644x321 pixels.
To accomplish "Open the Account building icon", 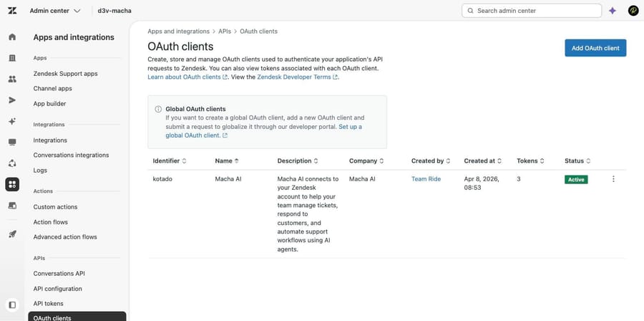I will [x=12, y=58].
